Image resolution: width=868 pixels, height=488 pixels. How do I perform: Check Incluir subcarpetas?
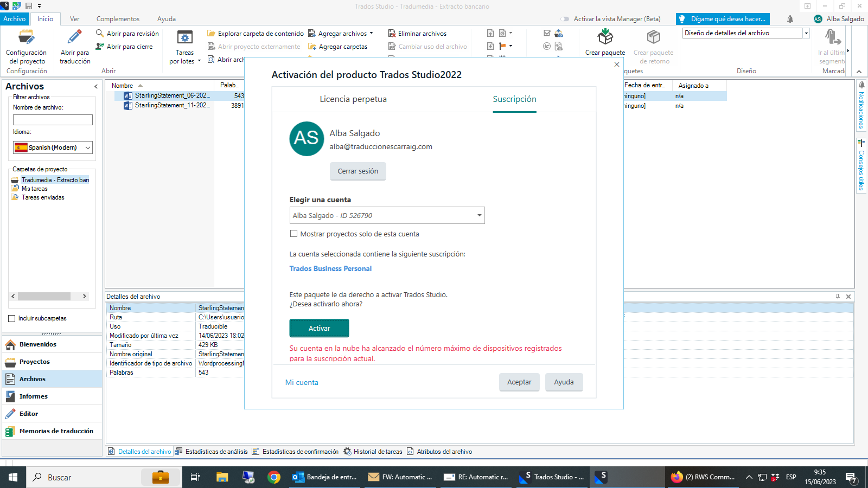11,318
